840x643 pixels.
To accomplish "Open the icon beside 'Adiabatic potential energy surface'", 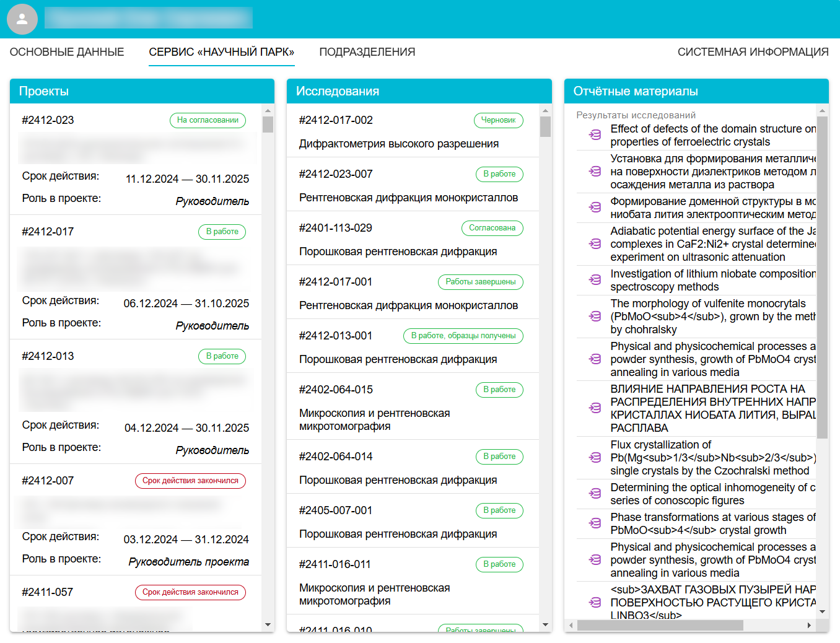I will (595, 243).
